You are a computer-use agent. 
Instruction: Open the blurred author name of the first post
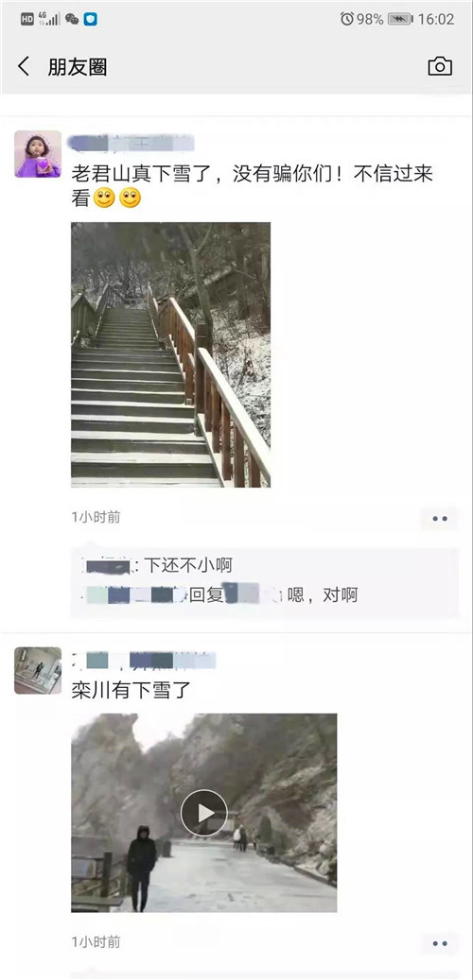click(131, 143)
